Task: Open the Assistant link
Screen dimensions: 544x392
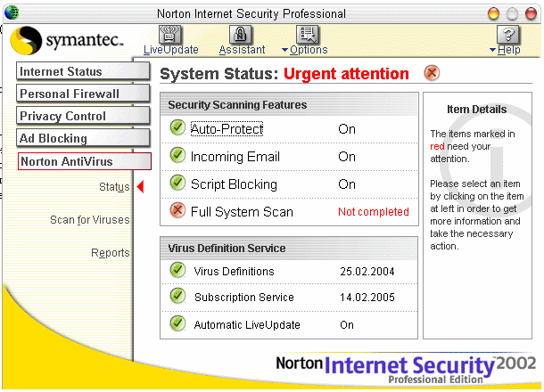Action: point(242,50)
